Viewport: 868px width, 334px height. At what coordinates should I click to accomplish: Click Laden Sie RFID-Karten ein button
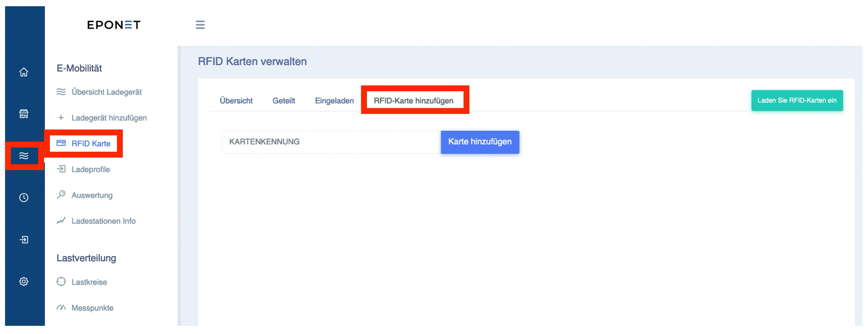point(797,101)
